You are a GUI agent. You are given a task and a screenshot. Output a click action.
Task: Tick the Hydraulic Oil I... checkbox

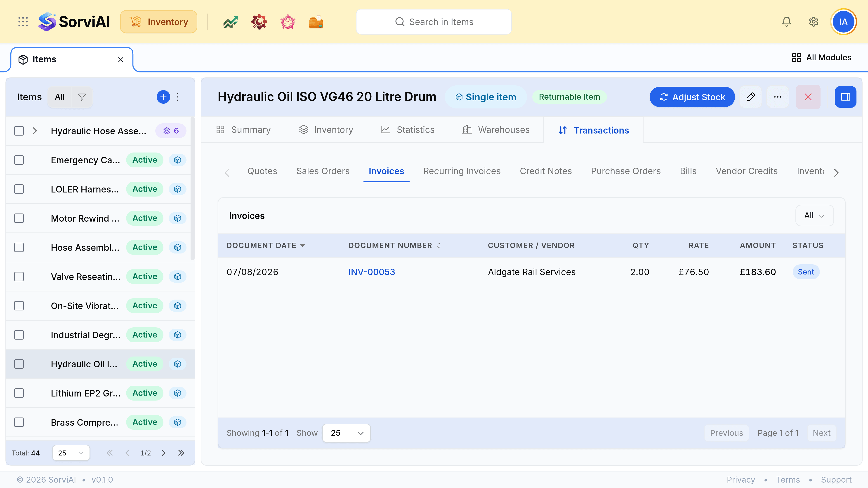[x=19, y=364]
